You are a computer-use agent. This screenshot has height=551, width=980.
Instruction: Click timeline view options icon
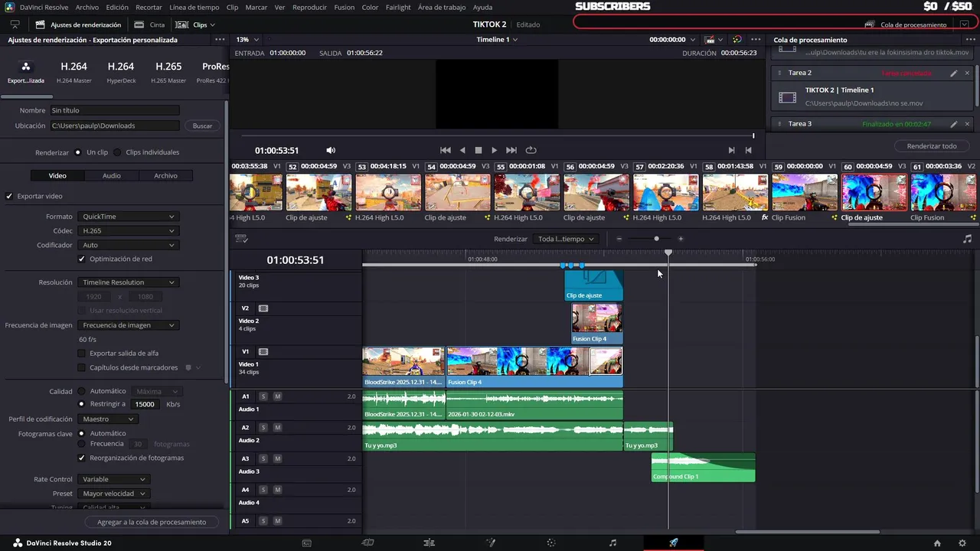241,239
